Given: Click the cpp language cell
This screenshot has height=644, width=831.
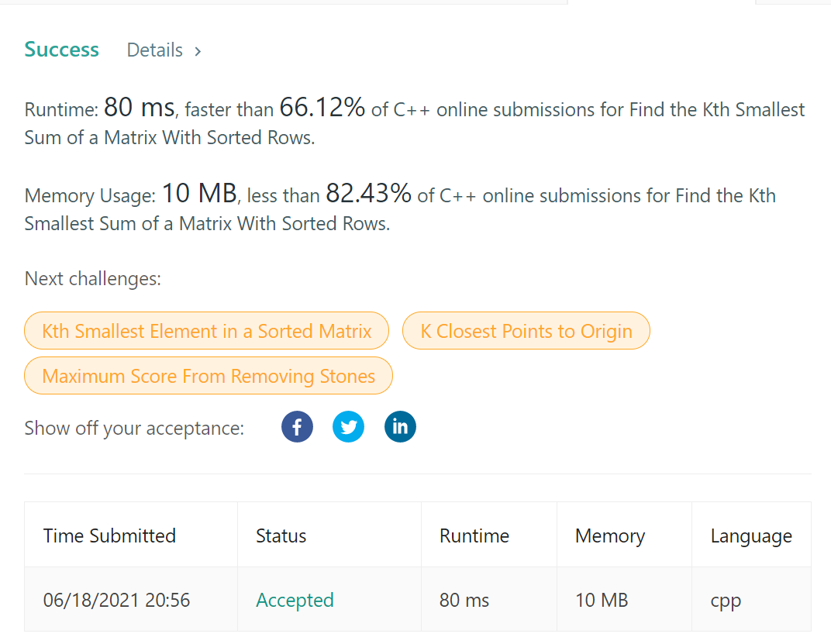Looking at the screenshot, I should tap(726, 600).
